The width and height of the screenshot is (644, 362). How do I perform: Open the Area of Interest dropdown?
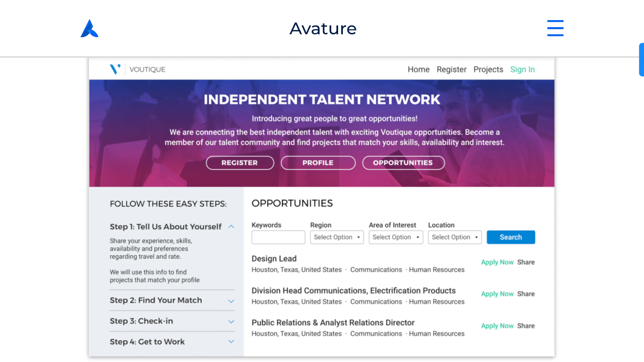point(395,237)
